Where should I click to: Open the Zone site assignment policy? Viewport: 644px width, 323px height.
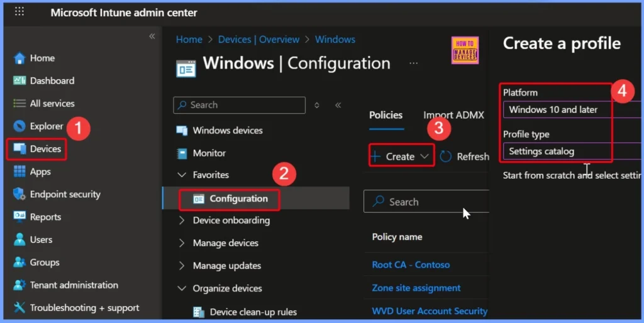[x=416, y=288]
